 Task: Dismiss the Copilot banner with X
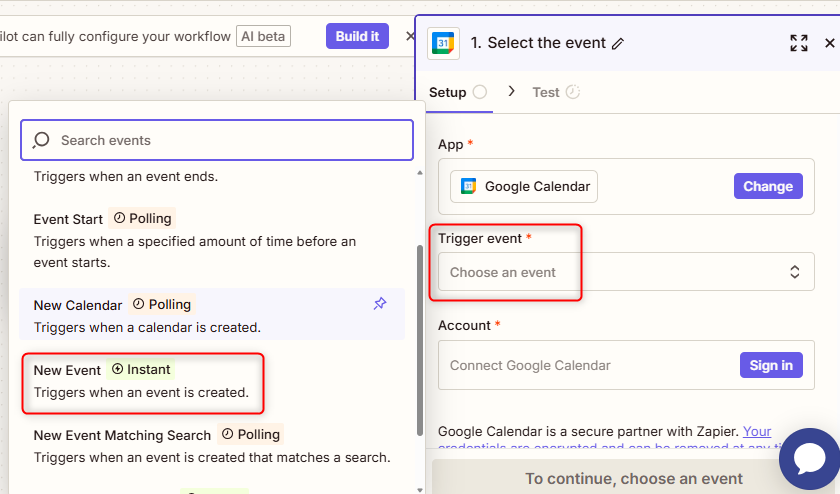click(x=409, y=36)
